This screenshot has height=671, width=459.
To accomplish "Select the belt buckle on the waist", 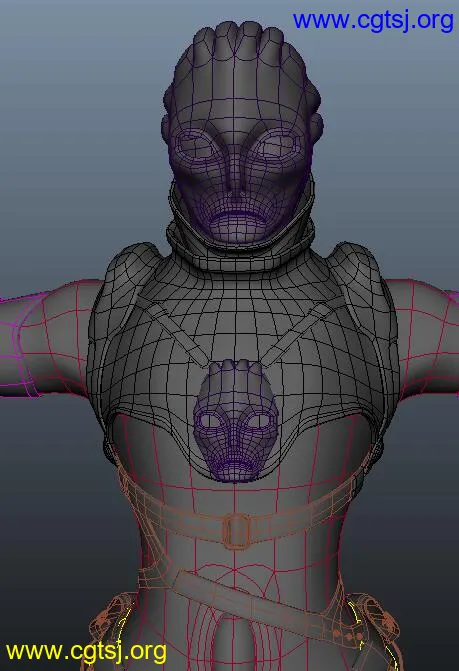I will click(236, 531).
